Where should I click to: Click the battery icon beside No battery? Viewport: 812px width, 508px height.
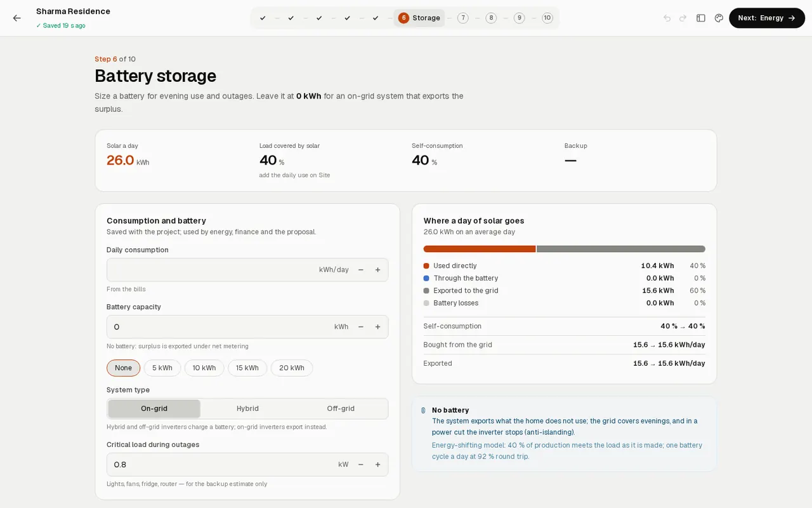coord(423,411)
